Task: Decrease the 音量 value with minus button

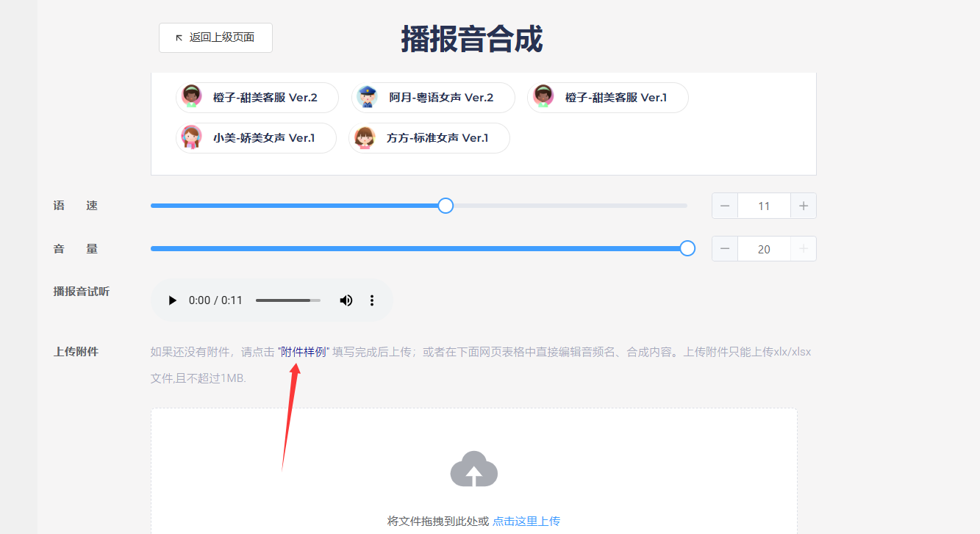Action: [725, 249]
